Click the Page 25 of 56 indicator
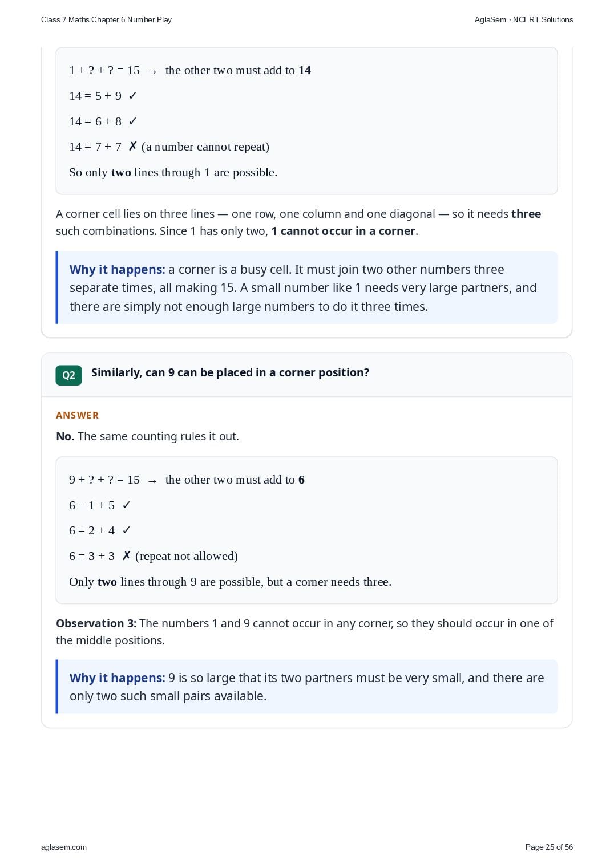 (549, 847)
